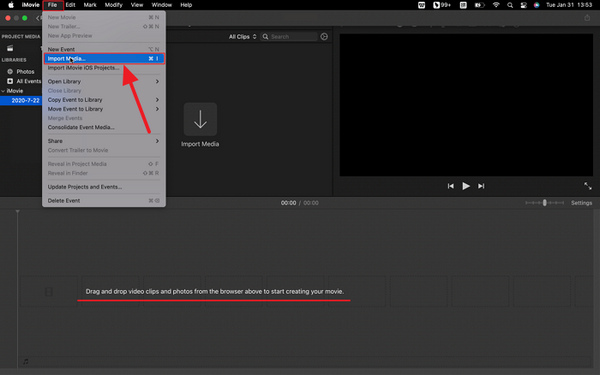Viewport: 600px width, 375px height.
Task: Click in the clip Search field
Action: (x=289, y=37)
